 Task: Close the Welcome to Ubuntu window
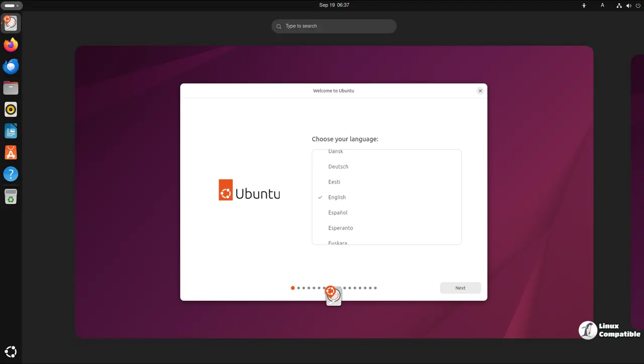click(480, 91)
